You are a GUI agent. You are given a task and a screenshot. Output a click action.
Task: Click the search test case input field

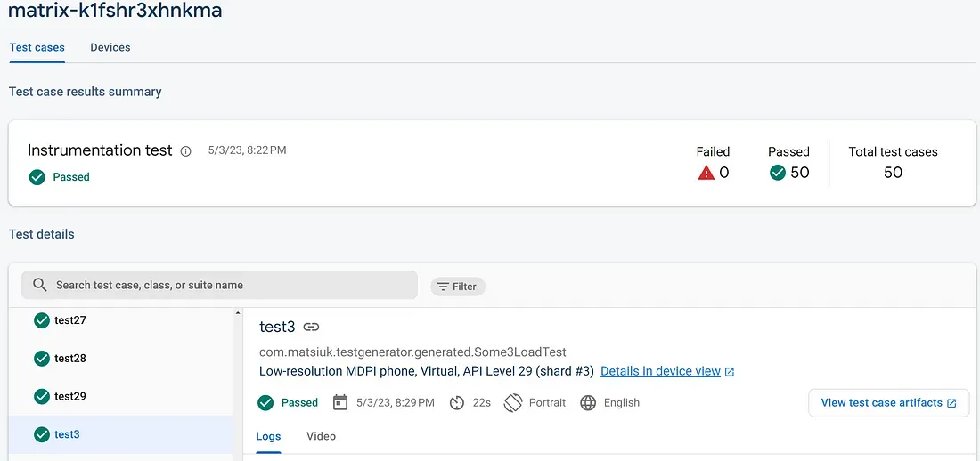coord(219,285)
